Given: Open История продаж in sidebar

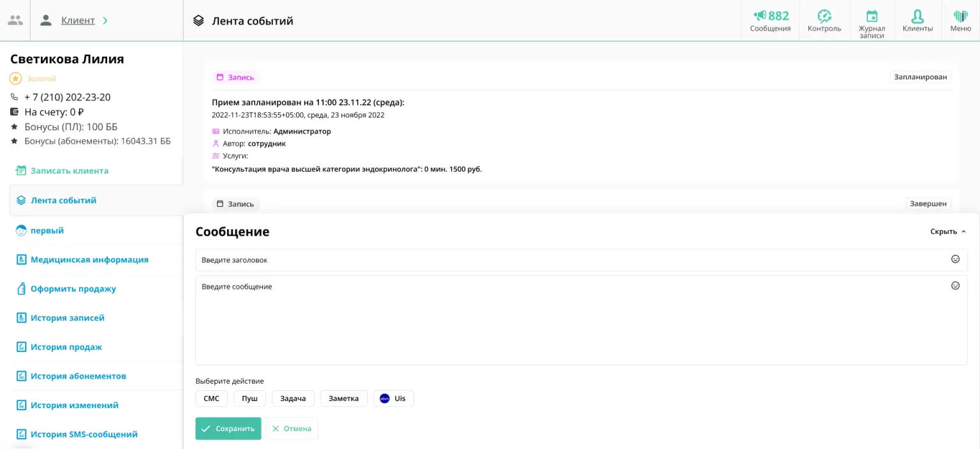Looking at the screenshot, I should coord(66,347).
